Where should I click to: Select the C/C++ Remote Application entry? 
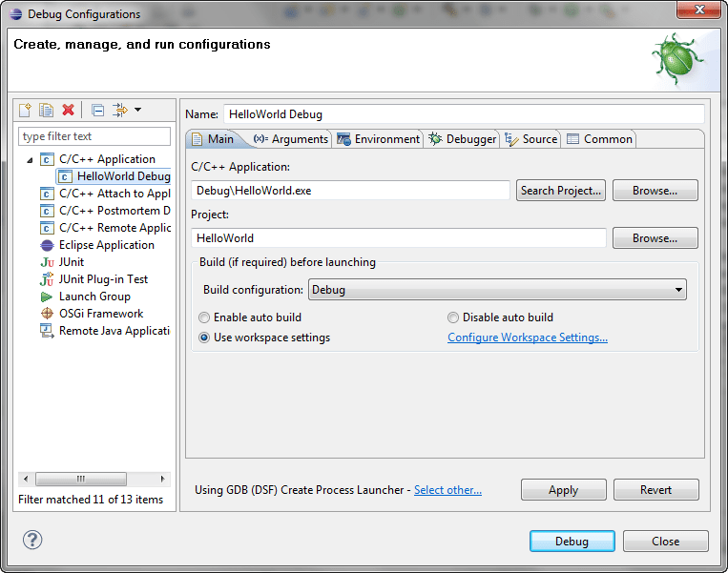pos(114,228)
